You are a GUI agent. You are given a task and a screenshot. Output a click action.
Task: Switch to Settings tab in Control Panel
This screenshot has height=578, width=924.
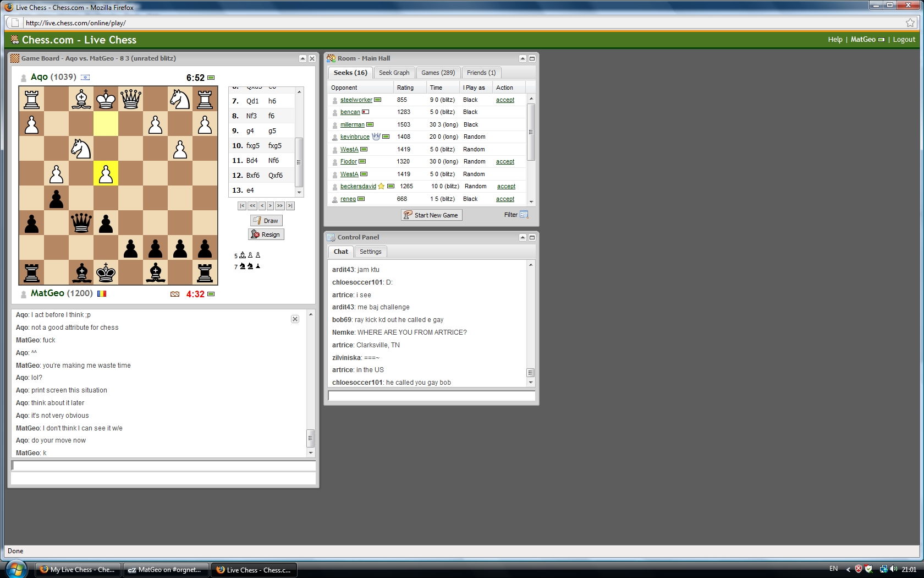coord(371,252)
